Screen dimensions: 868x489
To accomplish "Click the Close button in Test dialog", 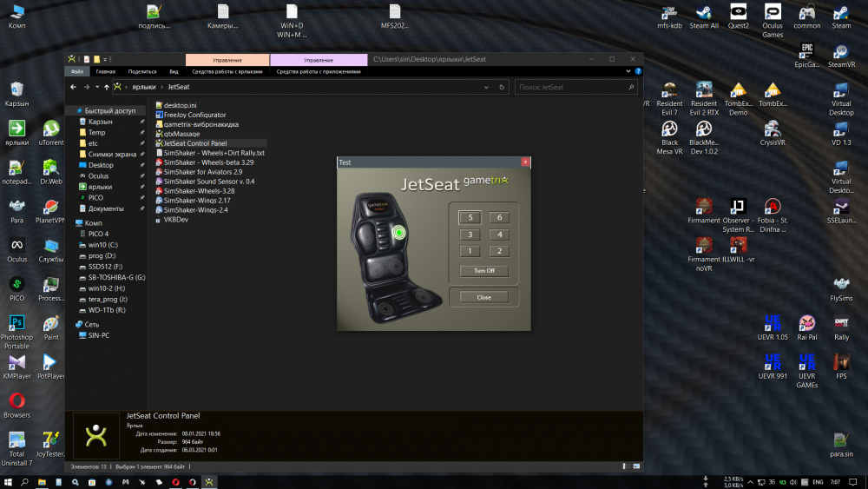I will [x=483, y=297].
